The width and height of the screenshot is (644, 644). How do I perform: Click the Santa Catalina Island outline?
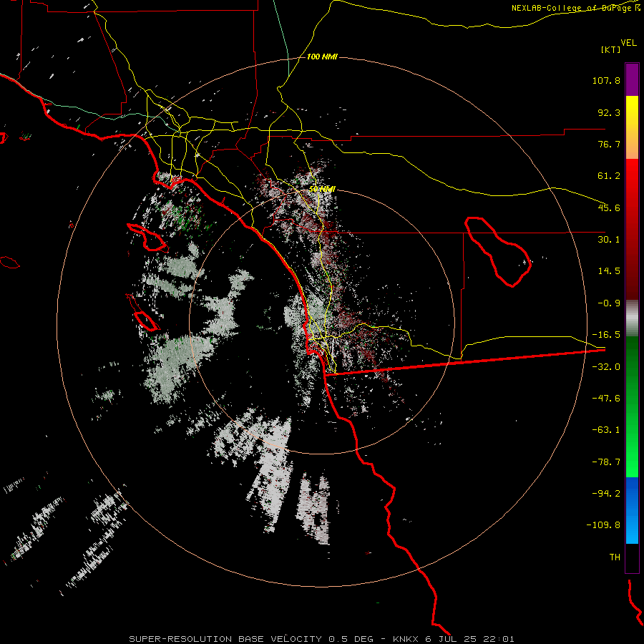click(147, 238)
